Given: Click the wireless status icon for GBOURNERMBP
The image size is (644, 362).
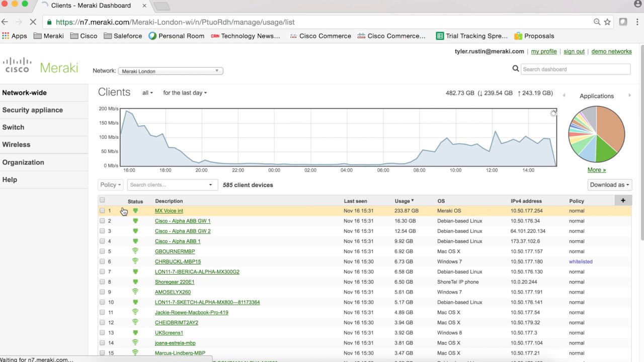Looking at the screenshot, I should [x=135, y=251].
